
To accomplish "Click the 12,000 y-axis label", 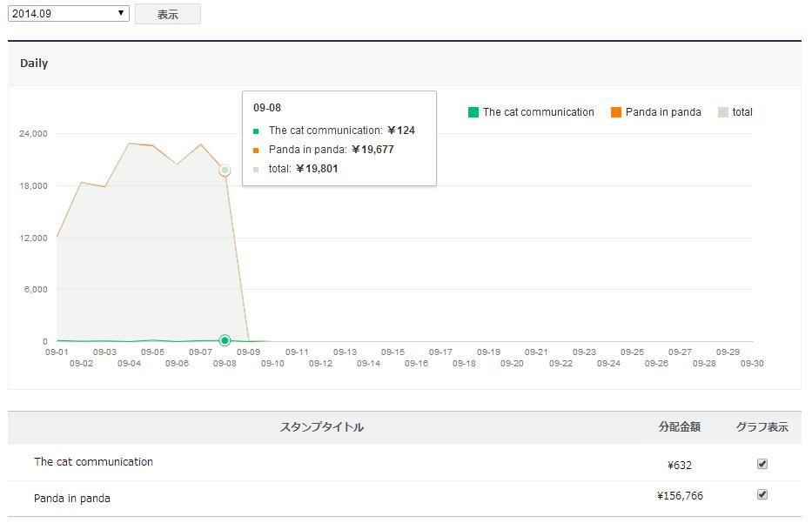I will point(33,238).
